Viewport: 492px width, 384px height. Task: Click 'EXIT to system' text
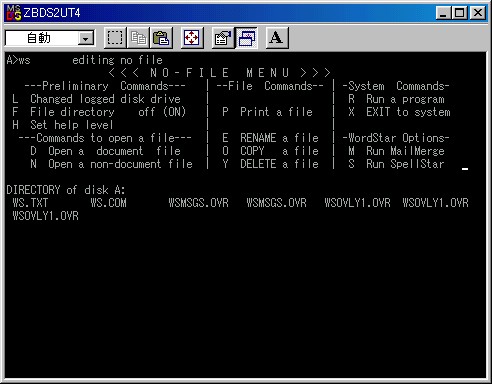click(408, 112)
